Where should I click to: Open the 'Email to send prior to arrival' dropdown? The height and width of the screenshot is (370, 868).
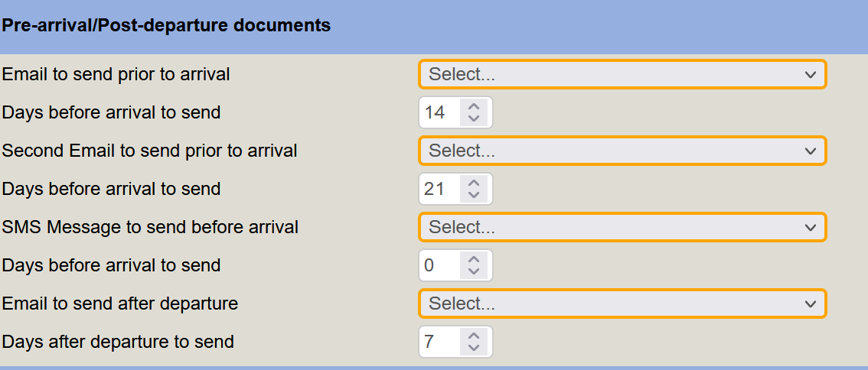coord(622,74)
